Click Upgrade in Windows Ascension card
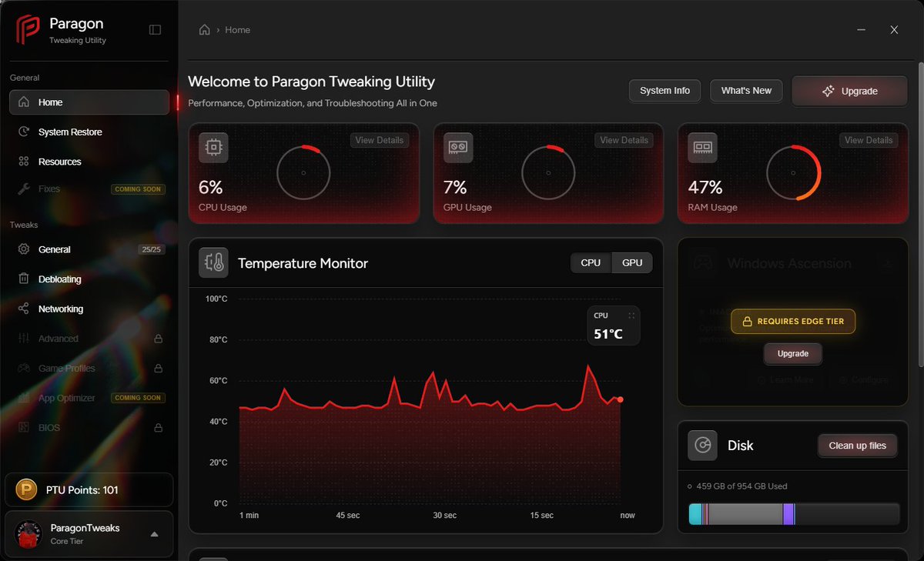 point(792,354)
